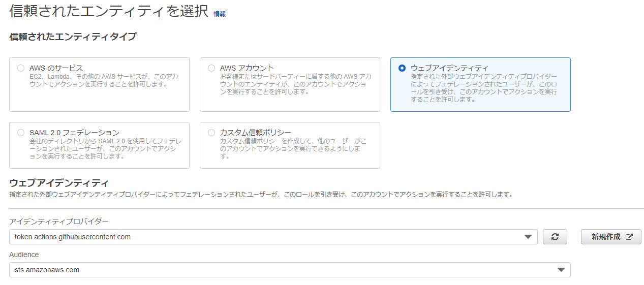Image resolution: width=644 pixels, height=285 pixels.
Task: Select the カスタム信頼ポリシー radio option
Action: (x=211, y=133)
